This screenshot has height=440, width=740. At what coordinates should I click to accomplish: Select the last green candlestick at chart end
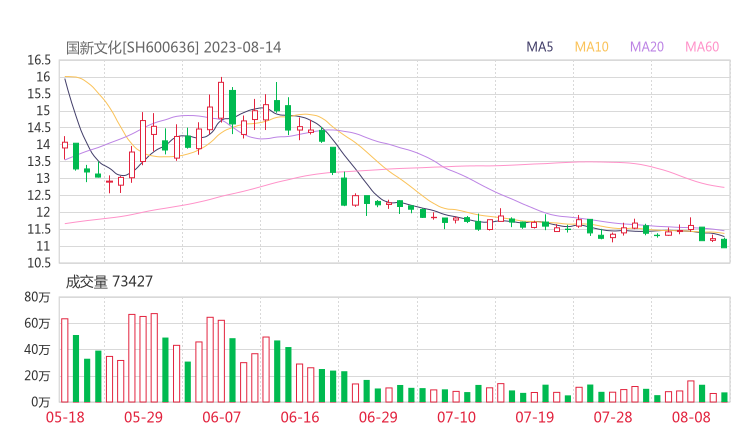pyautogui.click(x=724, y=243)
